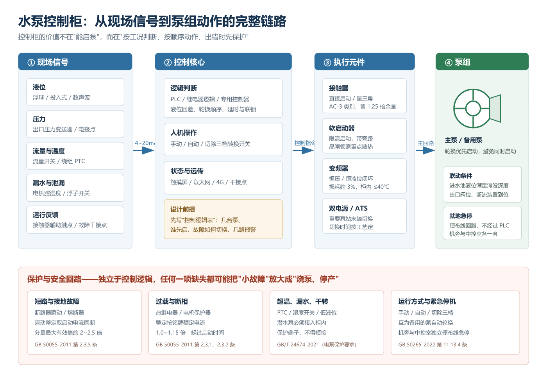
Task: Click the 流量与温度 card
Action: (x=75, y=156)
